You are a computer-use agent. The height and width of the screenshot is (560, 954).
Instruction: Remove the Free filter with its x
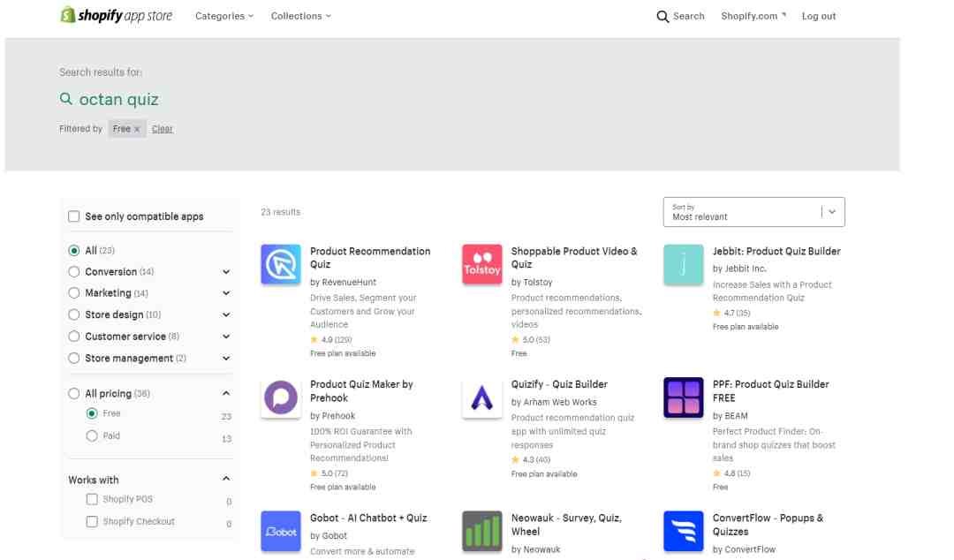[137, 129]
